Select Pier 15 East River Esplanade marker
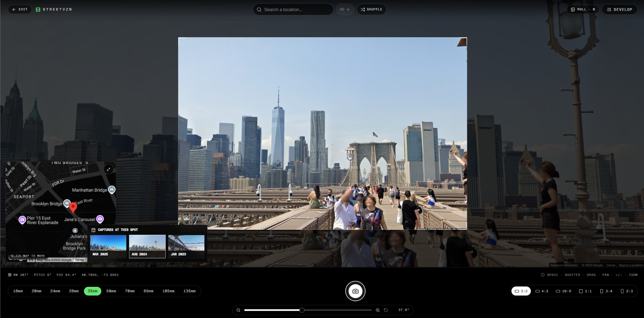Viewport: 644px width, 318px height. click(22, 220)
